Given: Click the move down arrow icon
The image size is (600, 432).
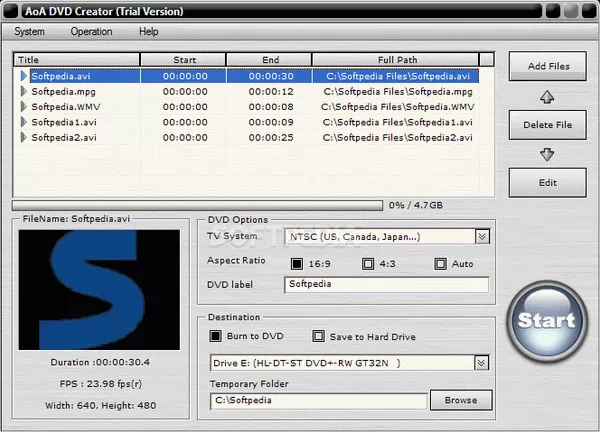Looking at the screenshot, I should [547, 154].
